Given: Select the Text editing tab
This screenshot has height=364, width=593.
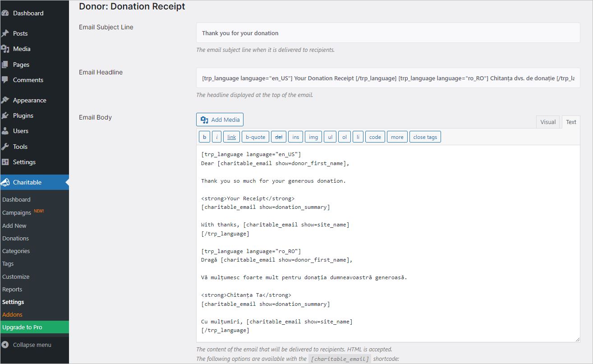Looking at the screenshot, I should coord(570,121).
